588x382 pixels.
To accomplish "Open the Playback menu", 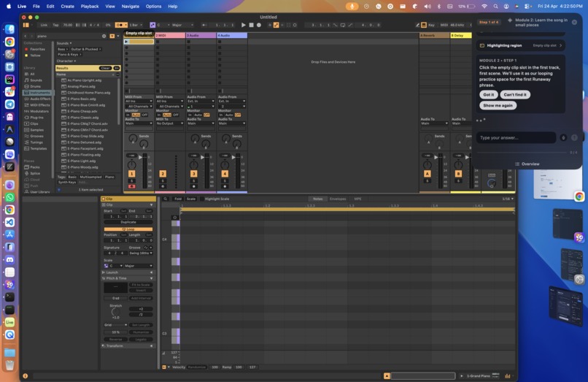I will click(x=90, y=7).
